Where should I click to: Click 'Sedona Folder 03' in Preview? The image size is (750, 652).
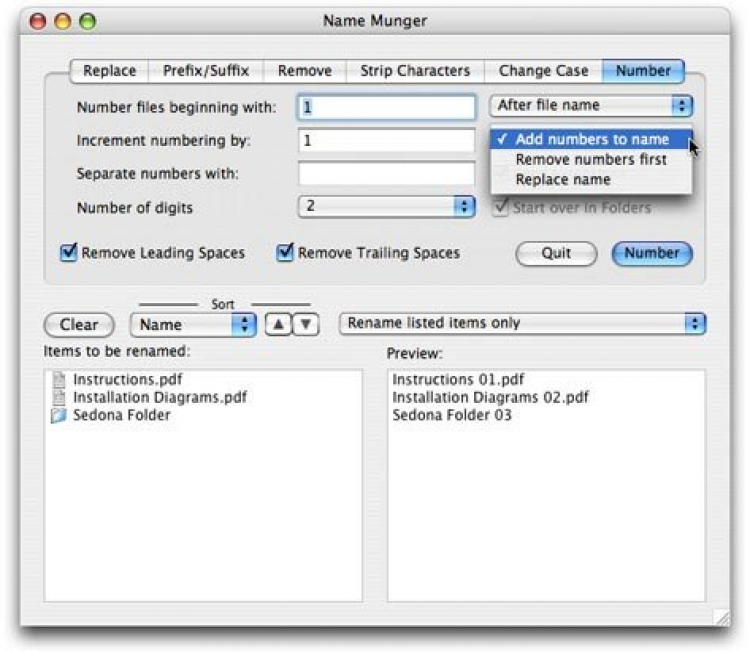452,415
